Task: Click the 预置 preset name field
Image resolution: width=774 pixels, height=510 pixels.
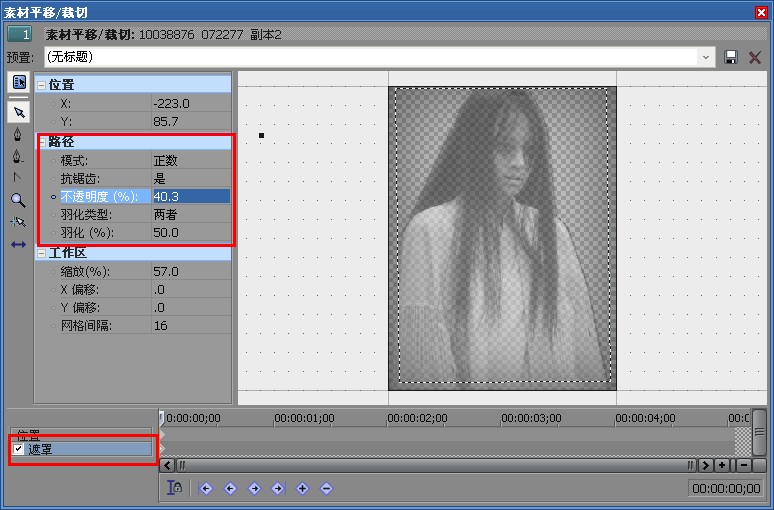Action: pyautogui.click(x=371, y=57)
